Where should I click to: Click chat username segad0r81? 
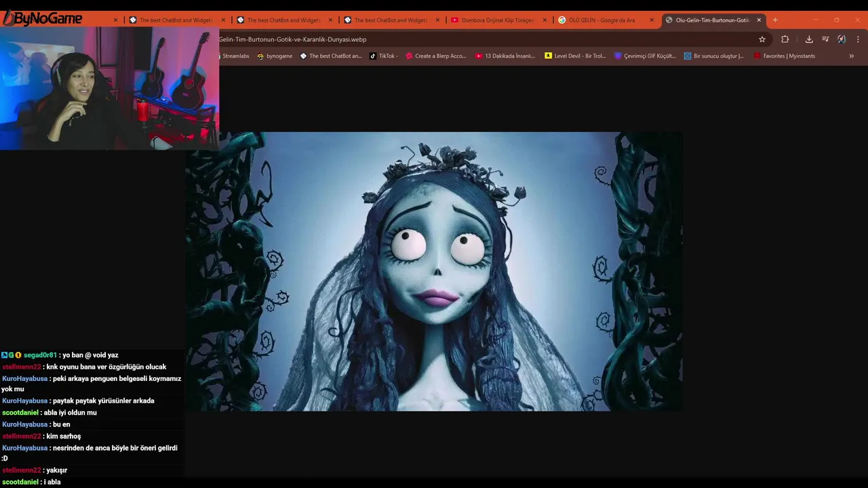point(40,355)
